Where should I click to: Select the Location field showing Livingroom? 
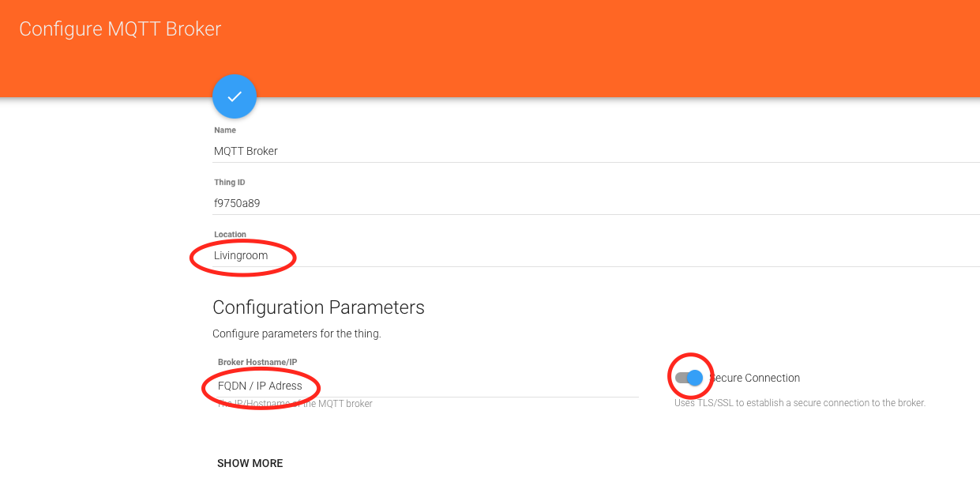coord(597,255)
